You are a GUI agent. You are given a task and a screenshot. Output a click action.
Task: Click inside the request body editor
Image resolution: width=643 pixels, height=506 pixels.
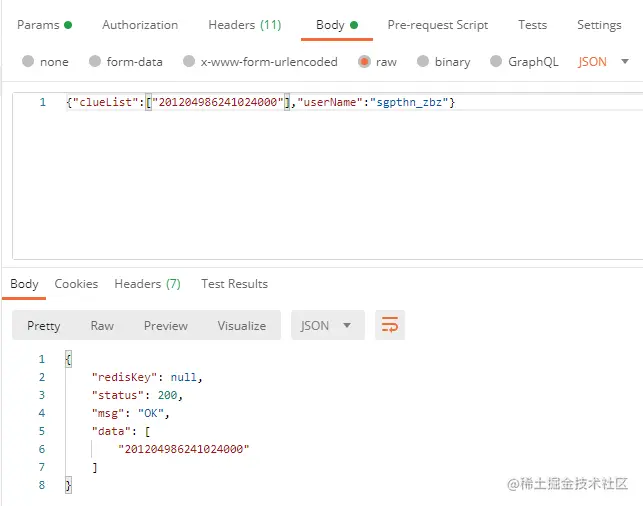tap(328, 176)
